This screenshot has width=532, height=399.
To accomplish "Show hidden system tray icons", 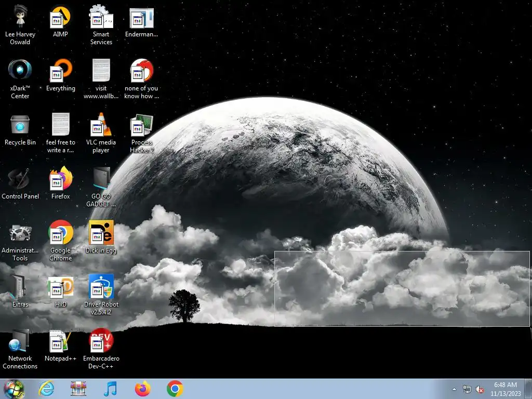I will click(454, 389).
